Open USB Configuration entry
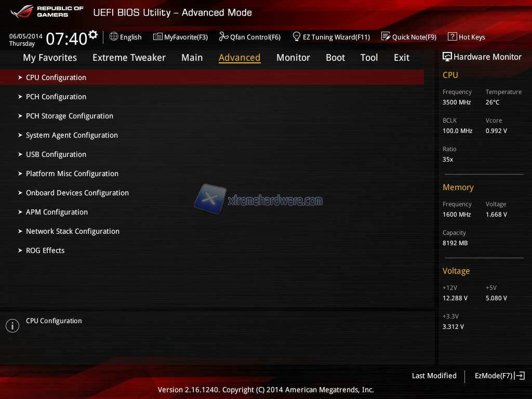 click(x=56, y=154)
